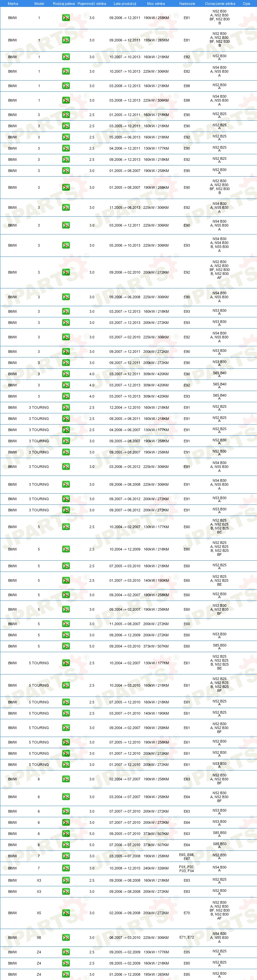The height and width of the screenshot is (980, 257).
Task: Click fuel icon in 3 E93 200kW/272KM row
Action: (x=66, y=322)
